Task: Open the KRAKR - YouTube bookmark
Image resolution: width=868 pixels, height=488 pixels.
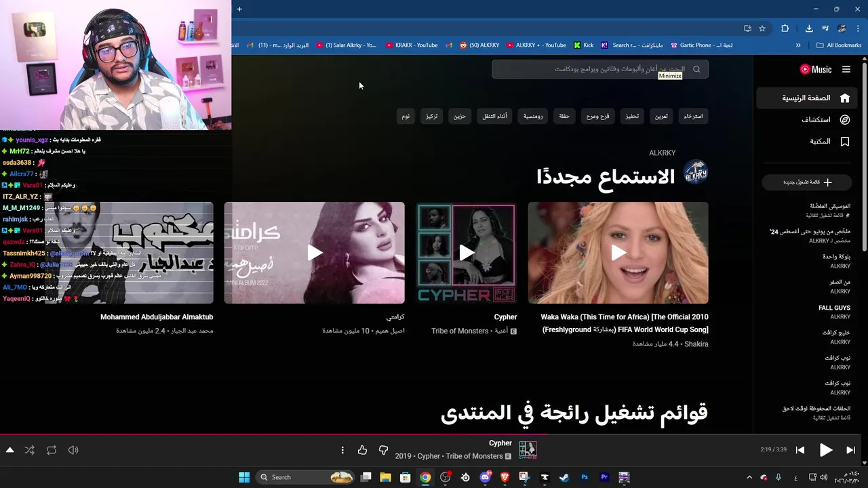Action: 412,45
